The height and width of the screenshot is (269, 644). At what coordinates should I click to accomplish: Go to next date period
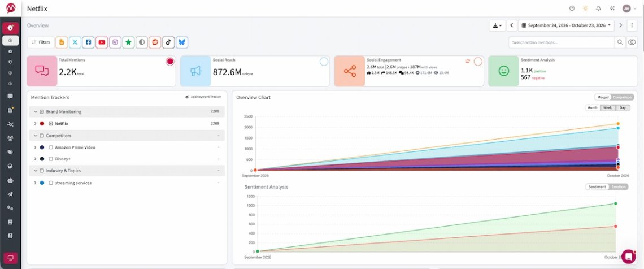pos(621,25)
